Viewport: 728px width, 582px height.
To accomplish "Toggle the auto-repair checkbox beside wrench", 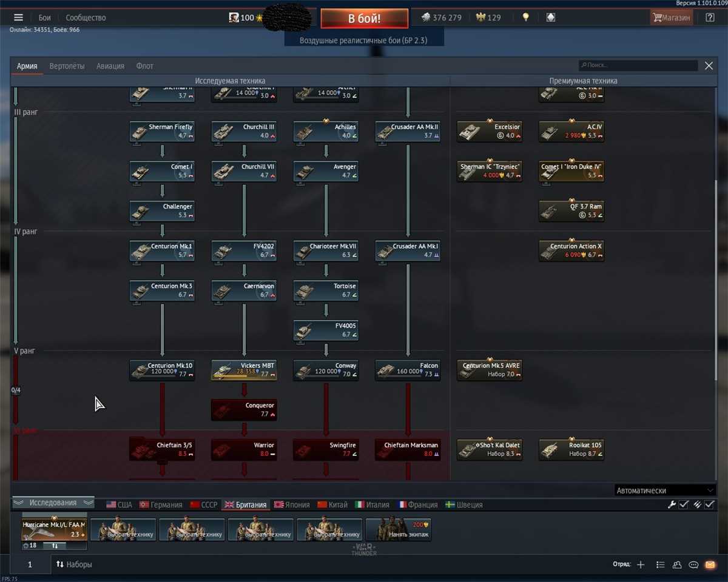I will pos(684,504).
